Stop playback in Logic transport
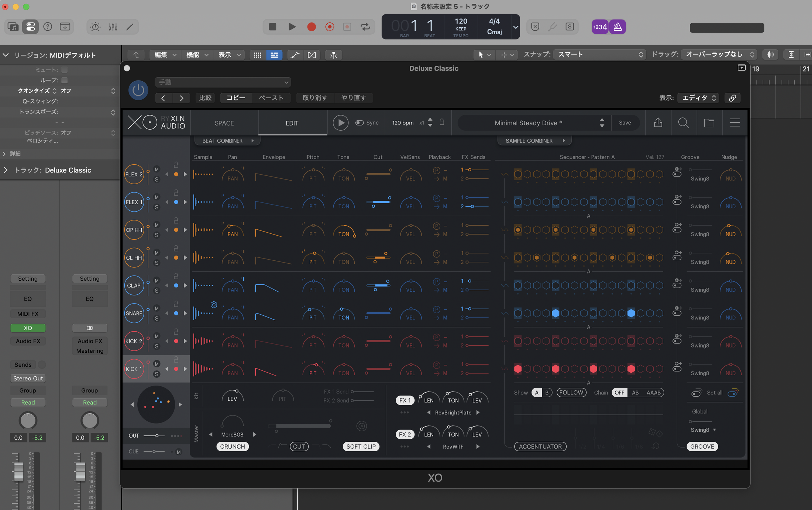 point(273,27)
